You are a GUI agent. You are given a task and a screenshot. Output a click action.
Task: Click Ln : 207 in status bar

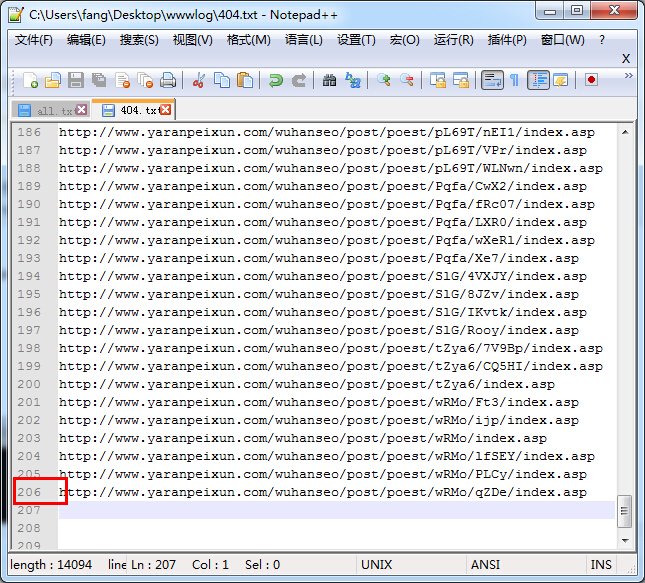pyautogui.click(x=153, y=564)
